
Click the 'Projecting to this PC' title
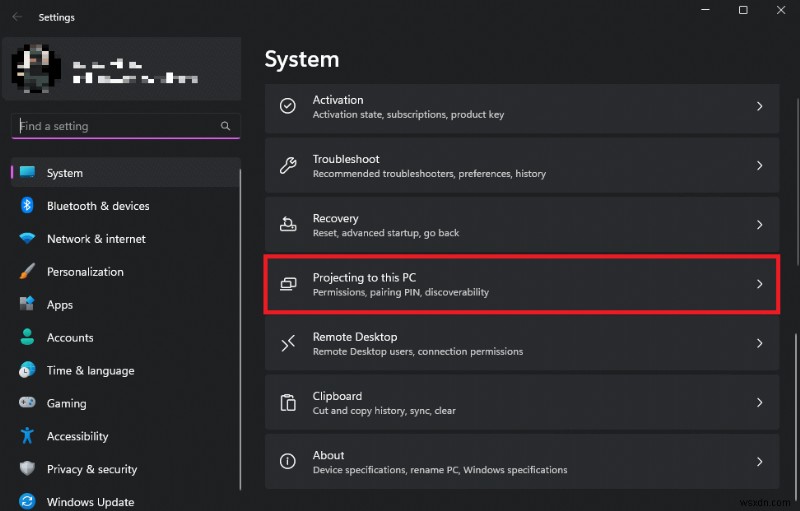pyautogui.click(x=364, y=277)
